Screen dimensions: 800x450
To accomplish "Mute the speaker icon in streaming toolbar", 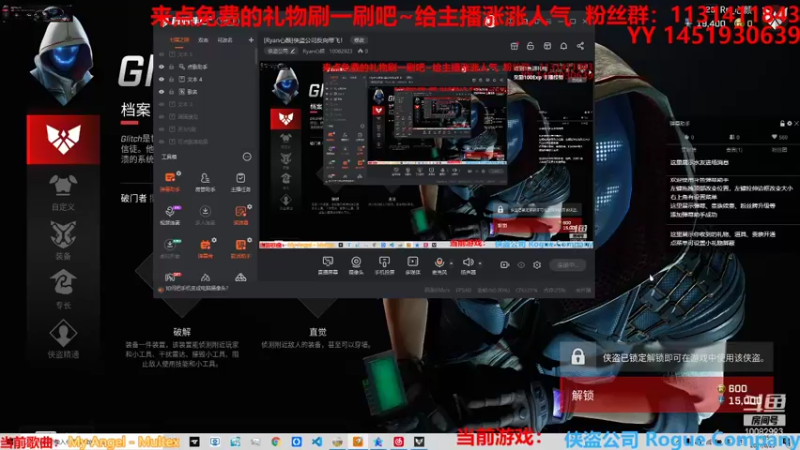I will [467, 262].
